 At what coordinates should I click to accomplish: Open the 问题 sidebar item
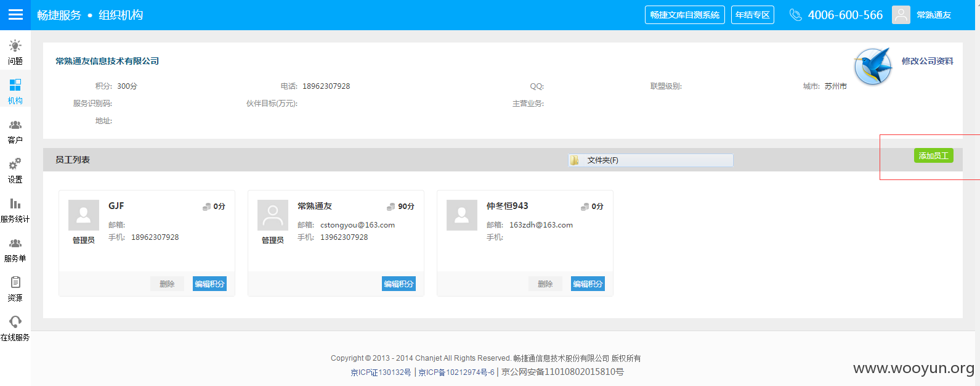[15, 52]
